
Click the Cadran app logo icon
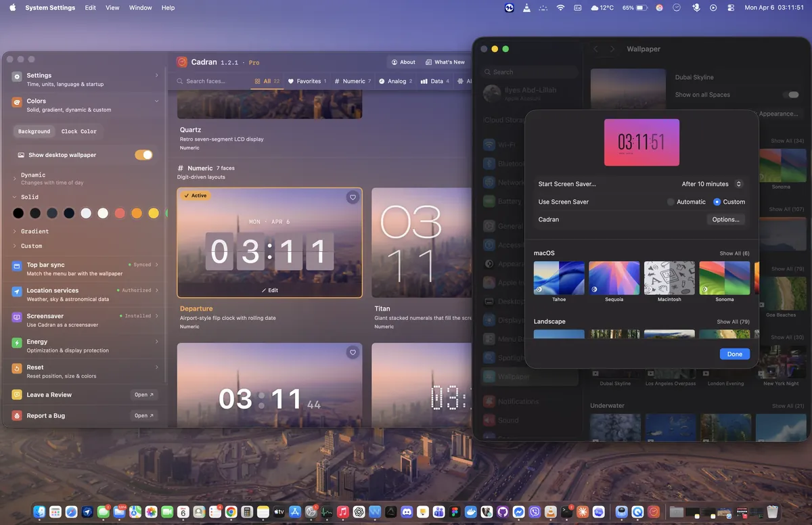(181, 62)
